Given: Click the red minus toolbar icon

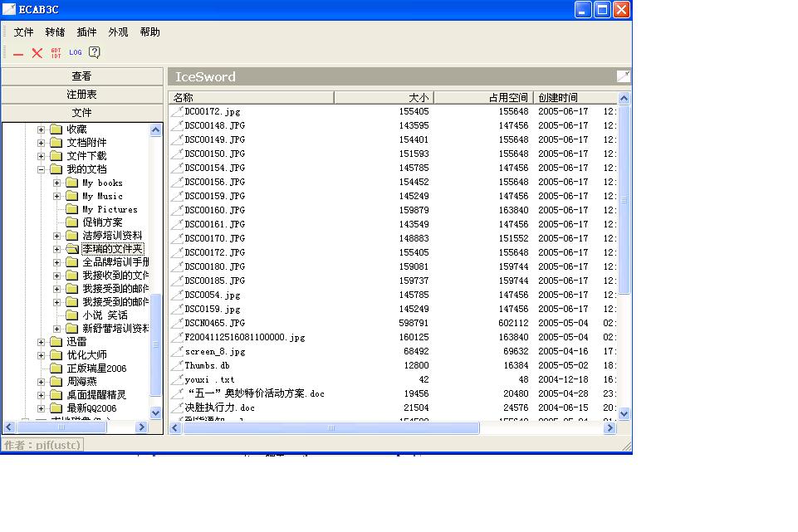Looking at the screenshot, I should click(x=18, y=53).
